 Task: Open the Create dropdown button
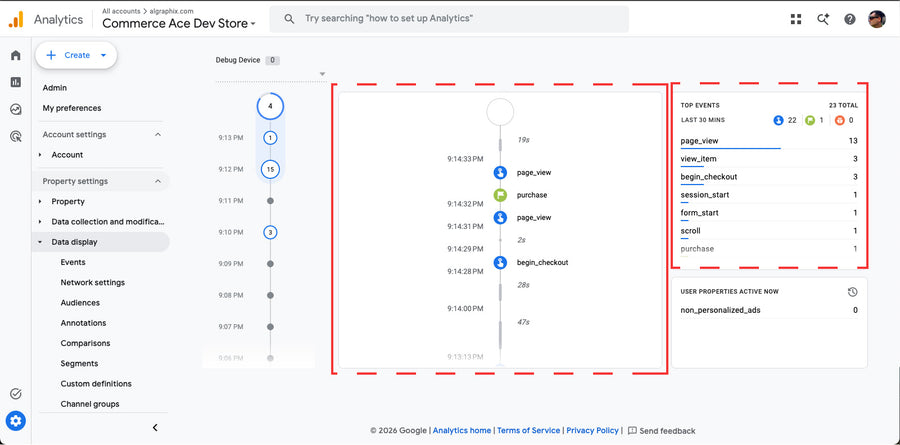[76, 55]
